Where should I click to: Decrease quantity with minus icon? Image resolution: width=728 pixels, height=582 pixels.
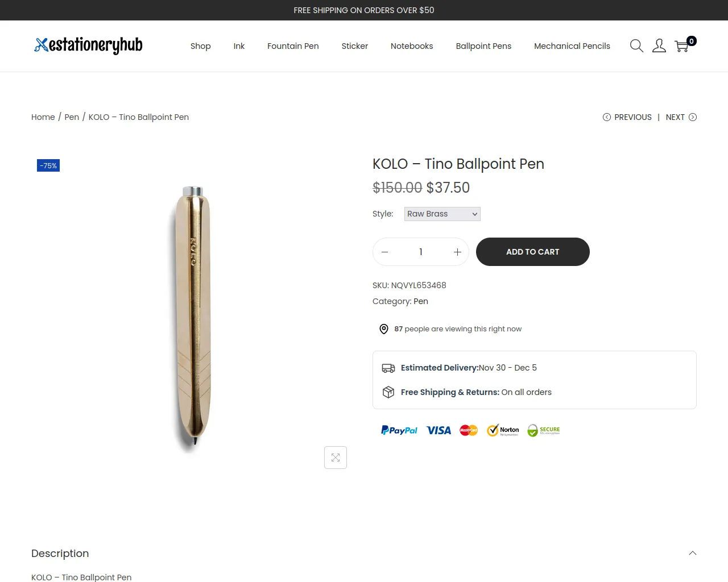385,252
